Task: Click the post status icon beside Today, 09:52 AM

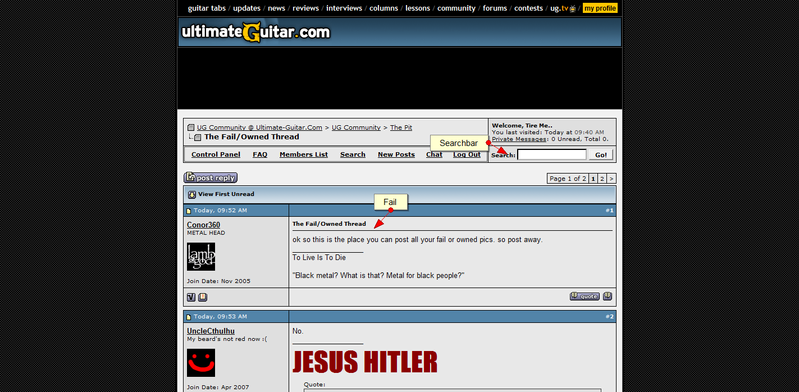Action: (189, 211)
